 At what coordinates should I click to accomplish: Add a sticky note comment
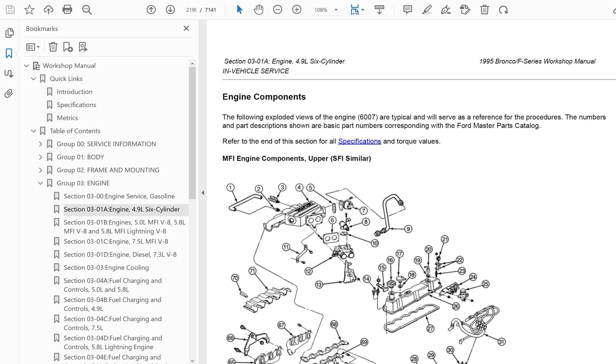[x=408, y=10]
